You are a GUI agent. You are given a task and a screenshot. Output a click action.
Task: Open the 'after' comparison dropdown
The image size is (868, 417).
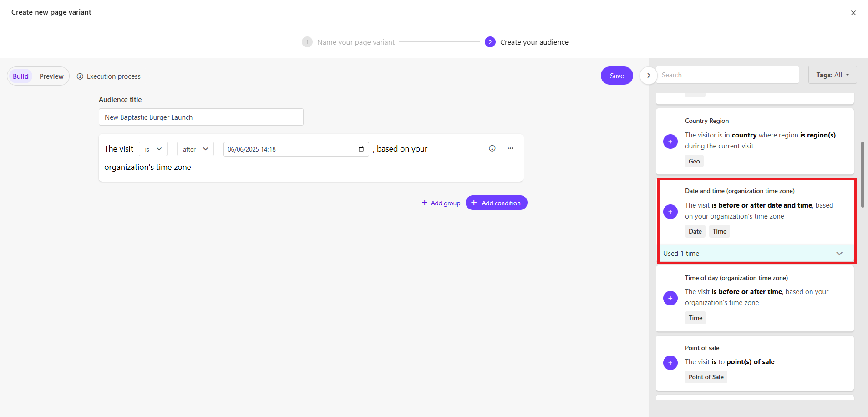point(195,149)
